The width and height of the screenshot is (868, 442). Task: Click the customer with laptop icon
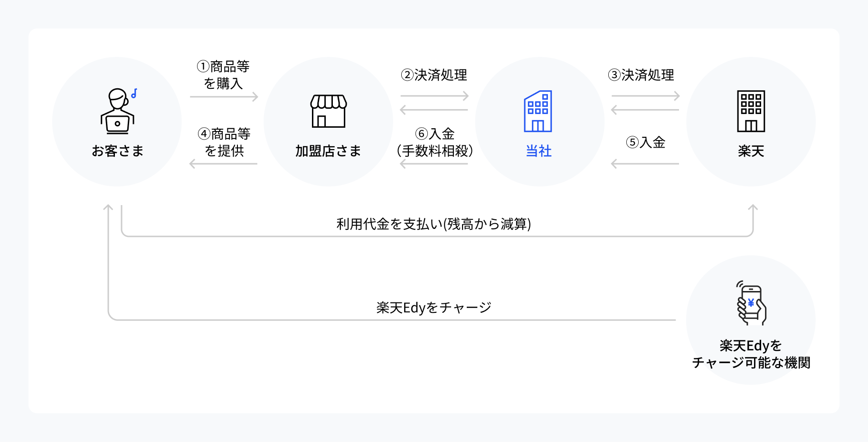point(118,111)
